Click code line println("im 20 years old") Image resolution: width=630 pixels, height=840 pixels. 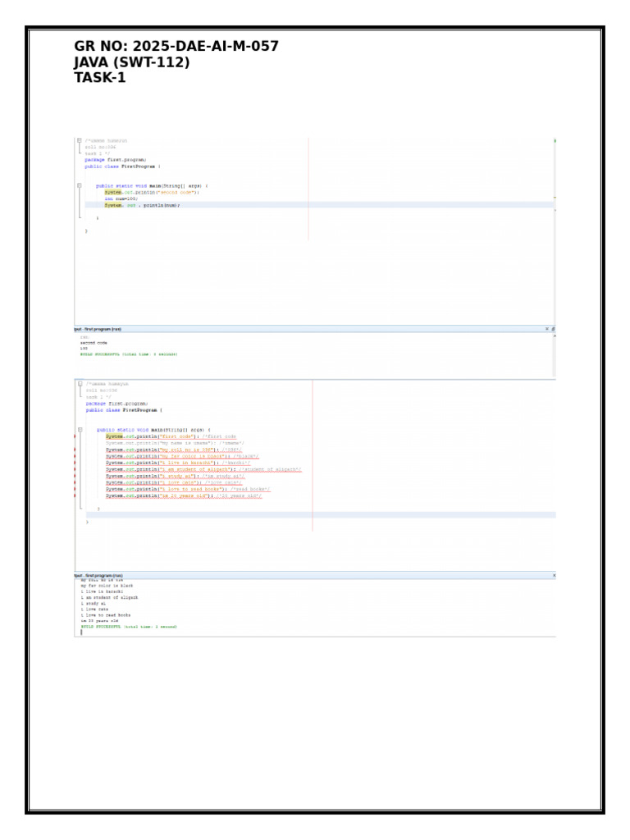pyautogui.click(x=184, y=495)
